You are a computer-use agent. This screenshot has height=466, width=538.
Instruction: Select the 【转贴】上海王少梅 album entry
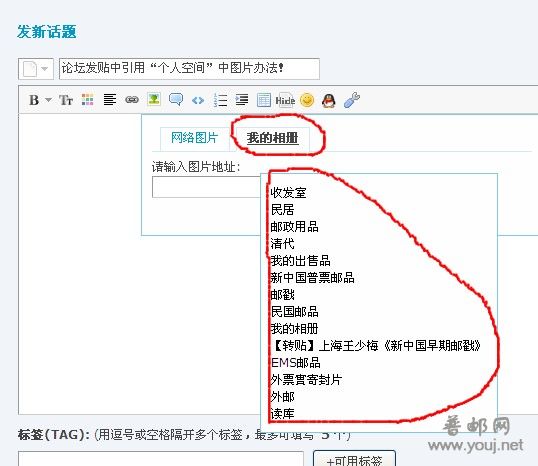pos(376,346)
